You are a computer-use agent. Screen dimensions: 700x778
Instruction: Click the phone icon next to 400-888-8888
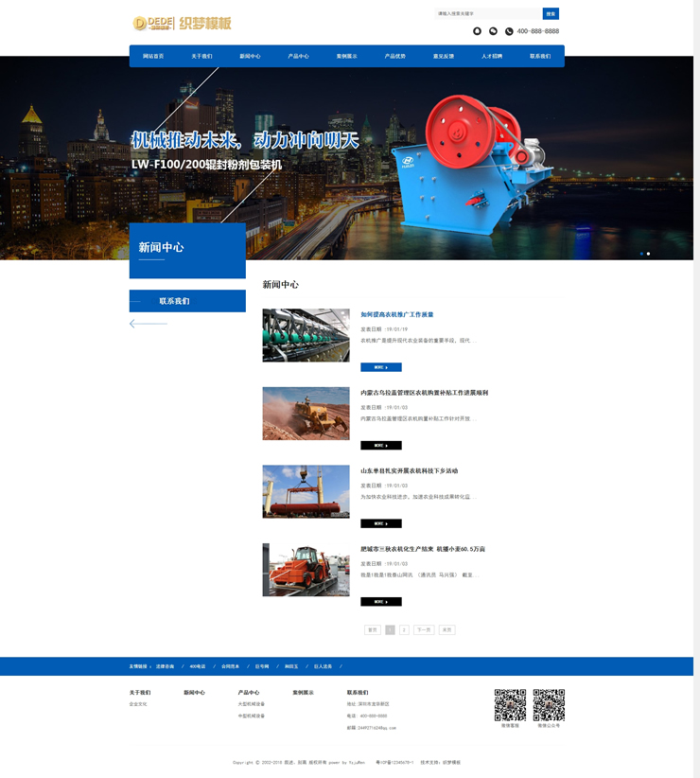[x=509, y=31]
